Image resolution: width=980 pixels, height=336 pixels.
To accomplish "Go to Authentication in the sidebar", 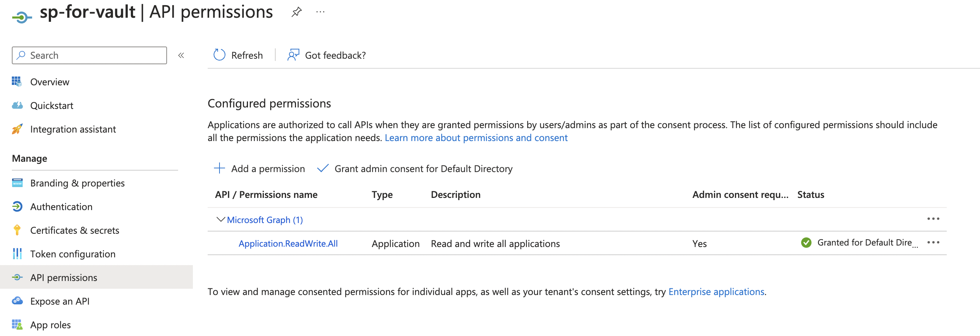I will (61, 206).
